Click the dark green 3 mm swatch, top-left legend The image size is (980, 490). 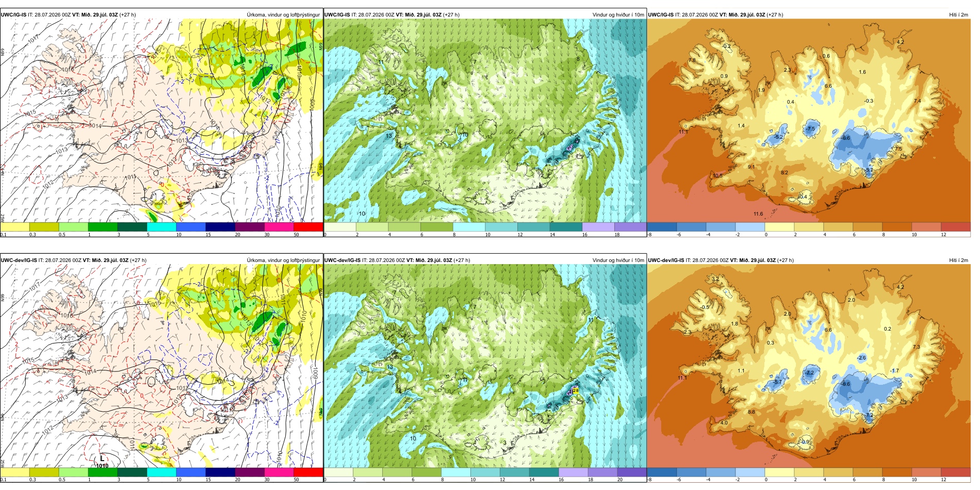point(132,226)
